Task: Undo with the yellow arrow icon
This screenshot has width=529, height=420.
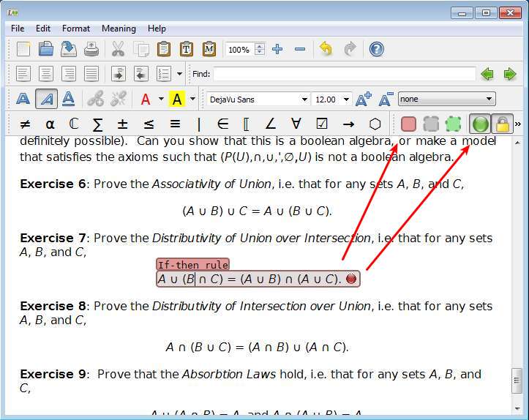Action: 326,49
